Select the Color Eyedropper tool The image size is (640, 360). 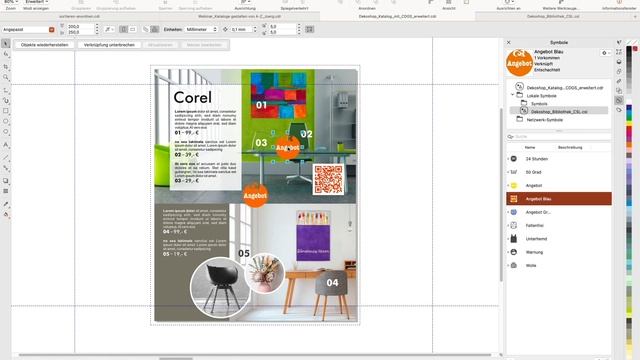(6, 204)
